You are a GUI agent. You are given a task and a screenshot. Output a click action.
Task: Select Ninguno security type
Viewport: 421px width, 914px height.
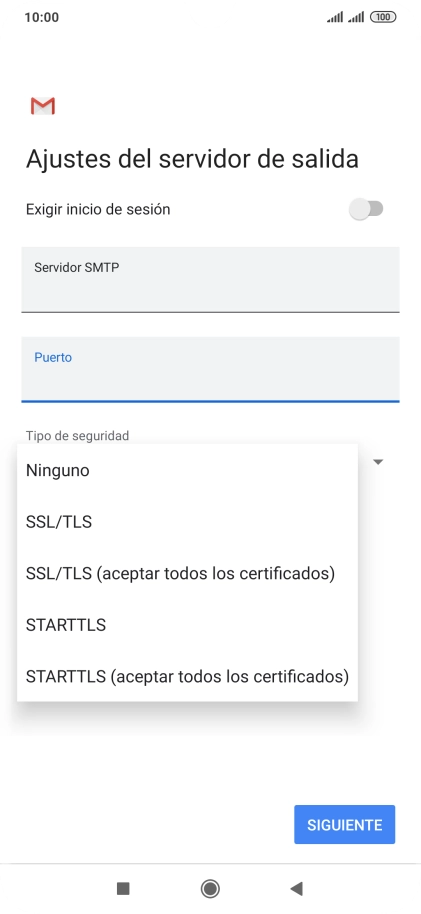coord(187,470)
